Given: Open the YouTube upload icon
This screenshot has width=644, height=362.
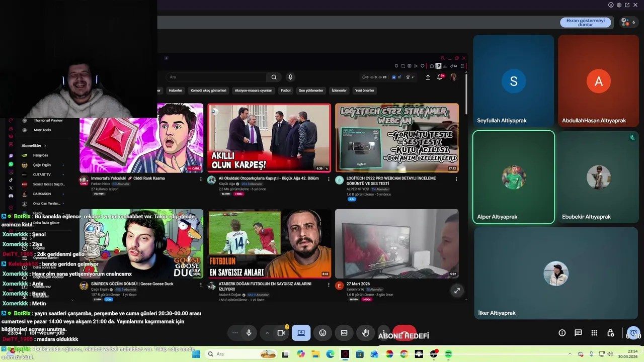Looking at the screenshot, I should point(428,77).
